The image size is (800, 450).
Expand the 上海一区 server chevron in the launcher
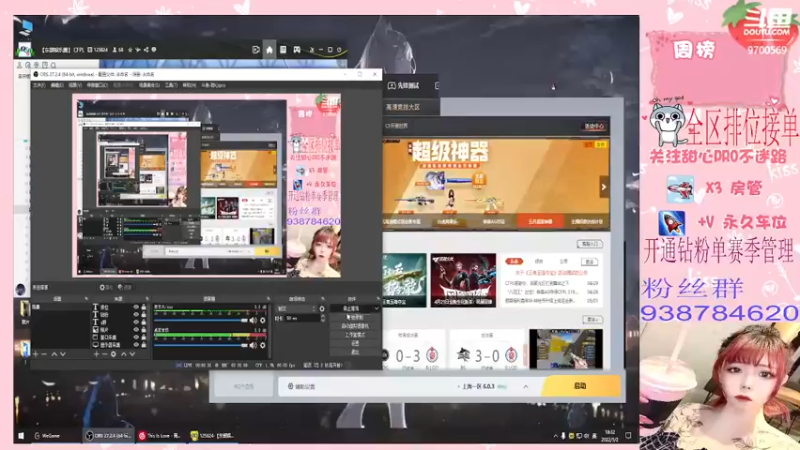click(x=526, y=387)
